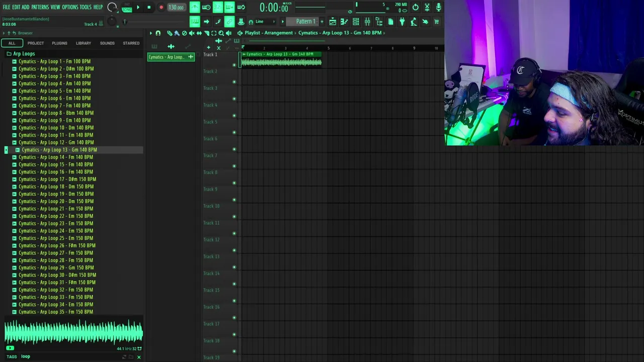Image resolution: width=644 pixels, height=362 pixels.
Task: Adjust the master volume knob
Action: (x=112, y=7)
